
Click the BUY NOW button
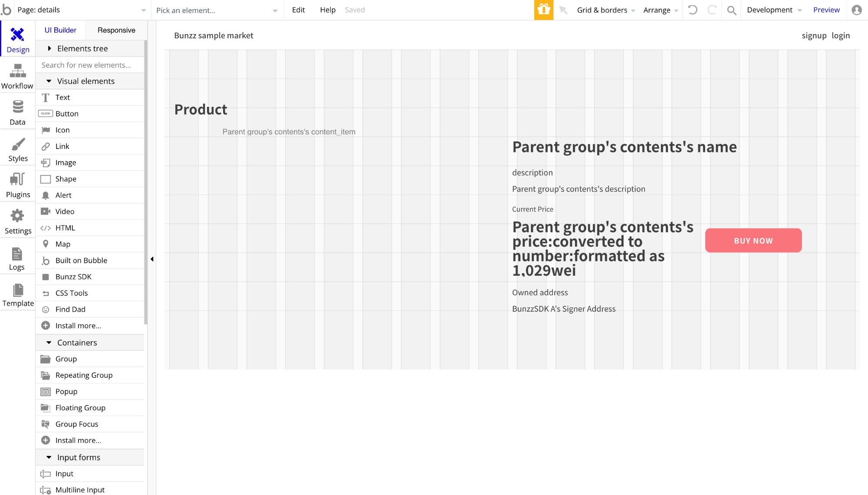753,241
